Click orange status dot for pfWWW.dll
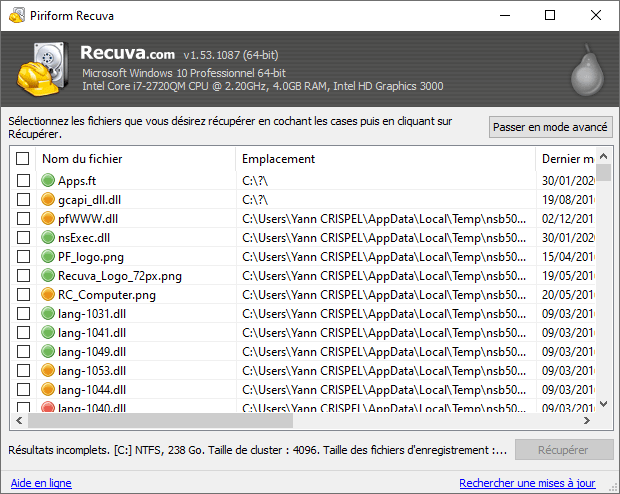The width and height of the screenshot is (620, 494). click(x=48, y=218)
